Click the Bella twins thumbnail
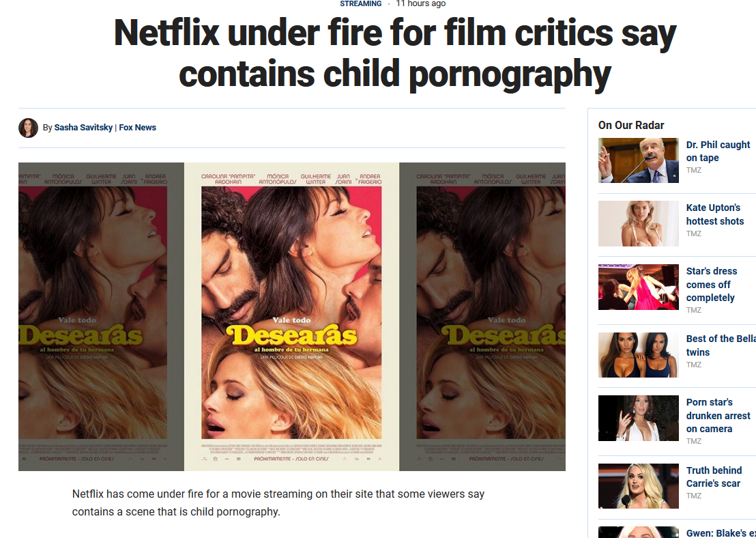Screen dimensions: 756x538 coord(639,354)
